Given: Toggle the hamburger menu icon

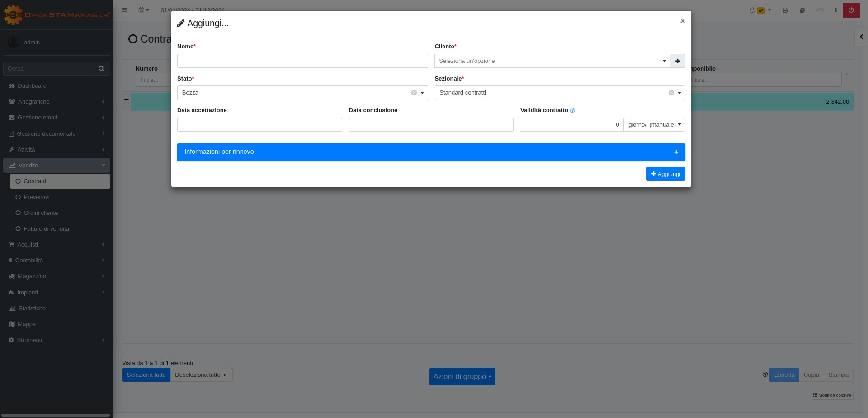Looking at the screenshot, I should pos(124,10).
